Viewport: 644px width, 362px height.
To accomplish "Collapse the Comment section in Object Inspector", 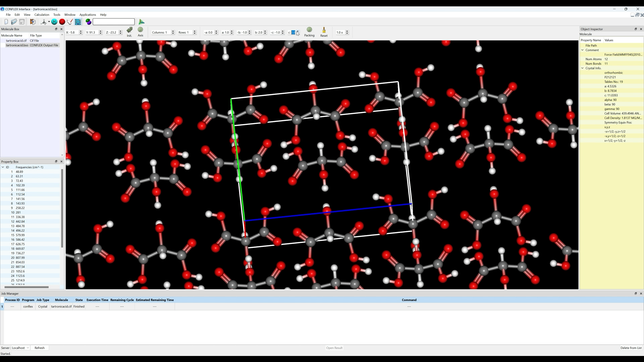I will point(583,50).
